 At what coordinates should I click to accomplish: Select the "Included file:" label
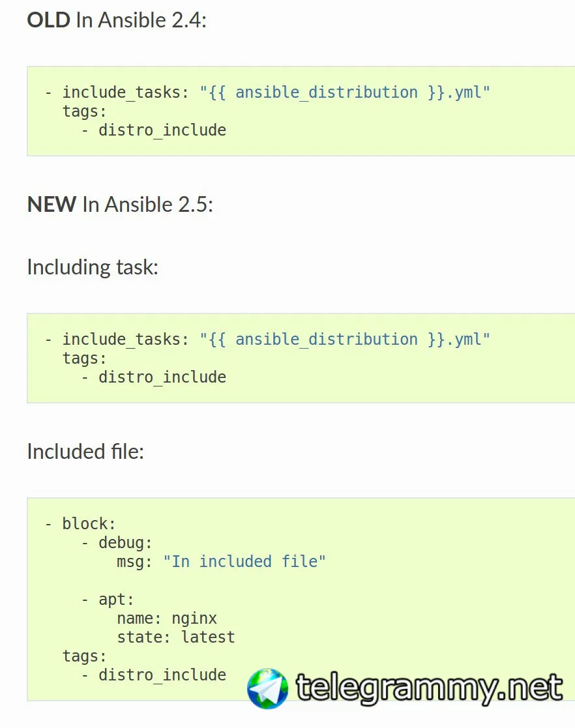[x=85, y=451]
